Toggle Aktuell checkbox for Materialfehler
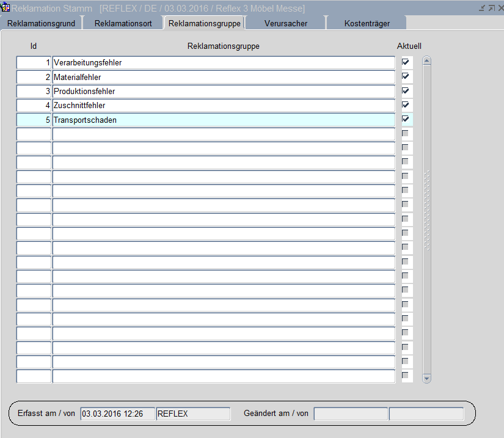Image resolution: width=504 pixels, height=438 pixels. (x=405, y=76)
